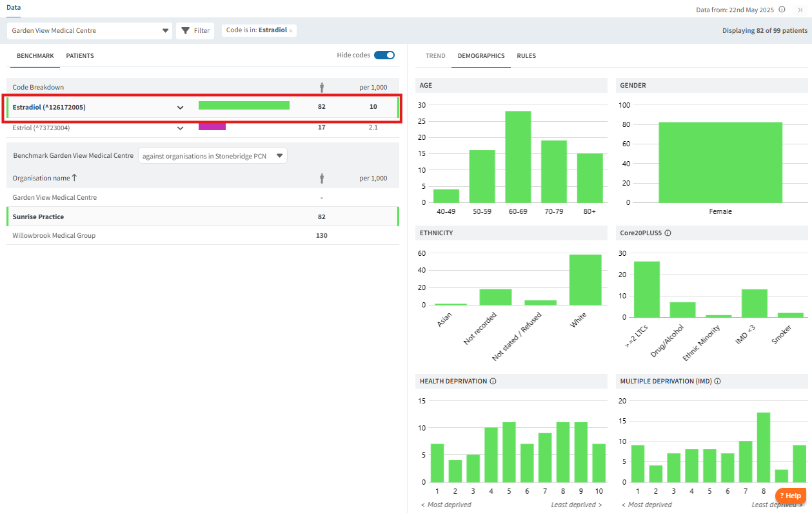Viewport: 812px width, 513px height.
Task: Click the 40-49 bar in Age chart
Action: pyautogui.click(x=446, y=196)
